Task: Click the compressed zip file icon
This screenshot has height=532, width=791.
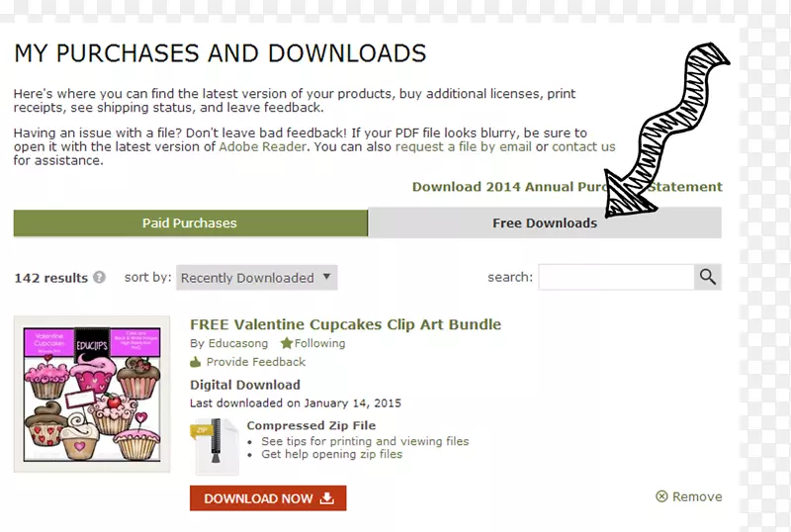Action: pyautogui.click(x=214, y=445)
